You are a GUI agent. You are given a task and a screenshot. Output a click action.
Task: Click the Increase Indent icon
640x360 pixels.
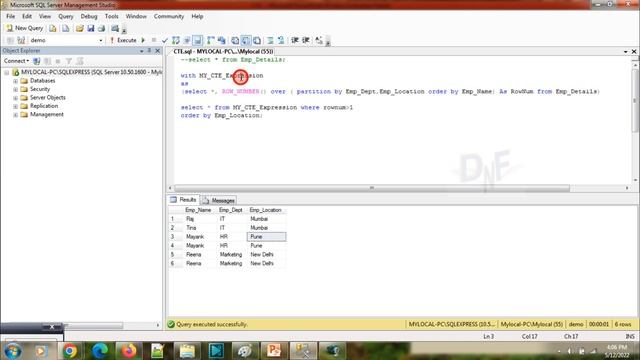coord(306,40)
